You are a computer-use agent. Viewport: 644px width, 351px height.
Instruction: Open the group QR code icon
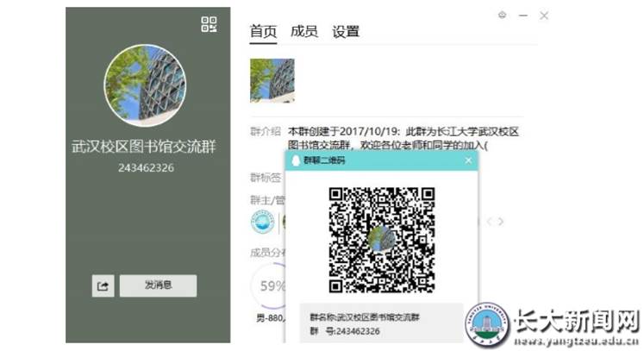tap(209, 24)
